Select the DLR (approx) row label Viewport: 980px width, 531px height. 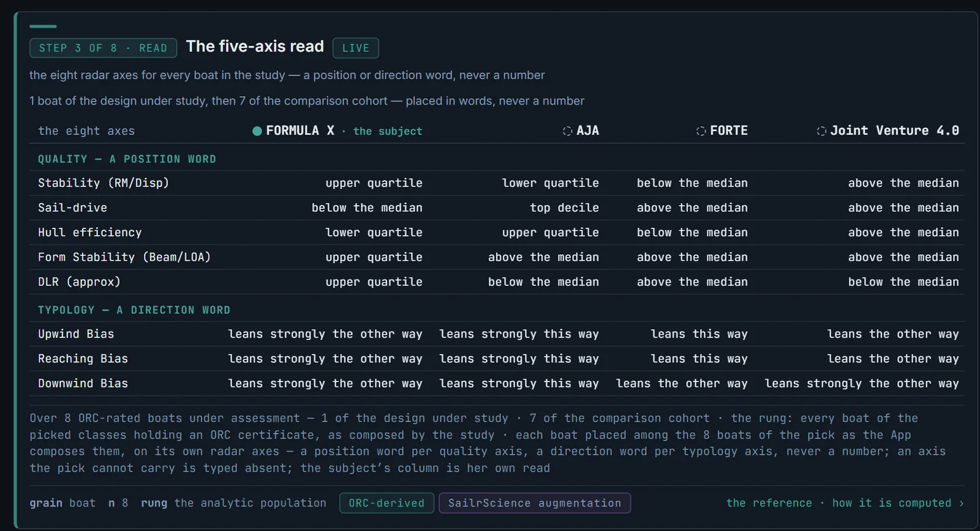pos(79,282)
